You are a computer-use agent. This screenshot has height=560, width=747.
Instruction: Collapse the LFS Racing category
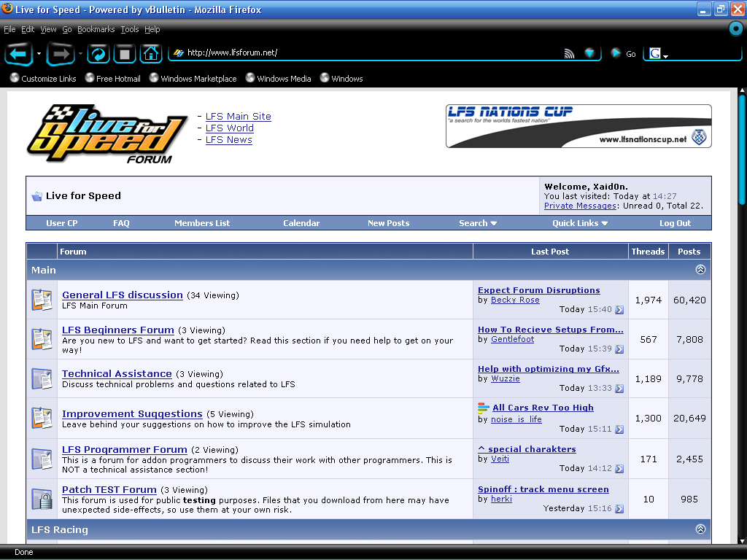[700, 529]
